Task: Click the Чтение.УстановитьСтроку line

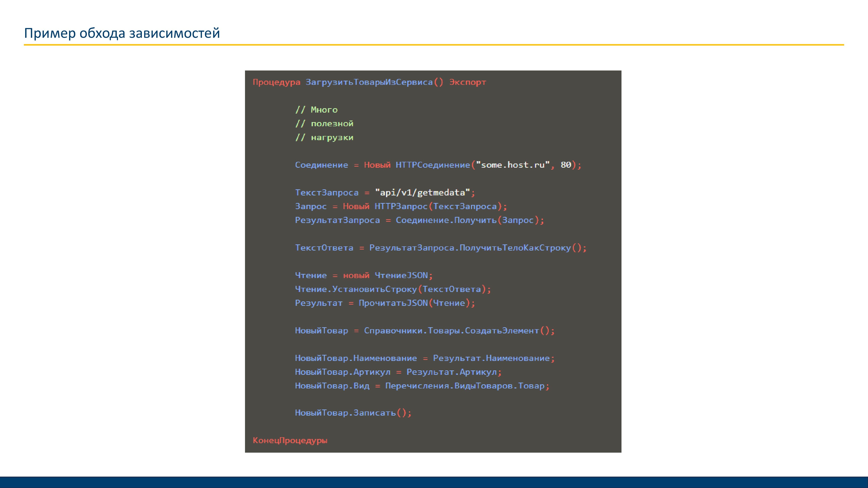Action: [393, 289]
